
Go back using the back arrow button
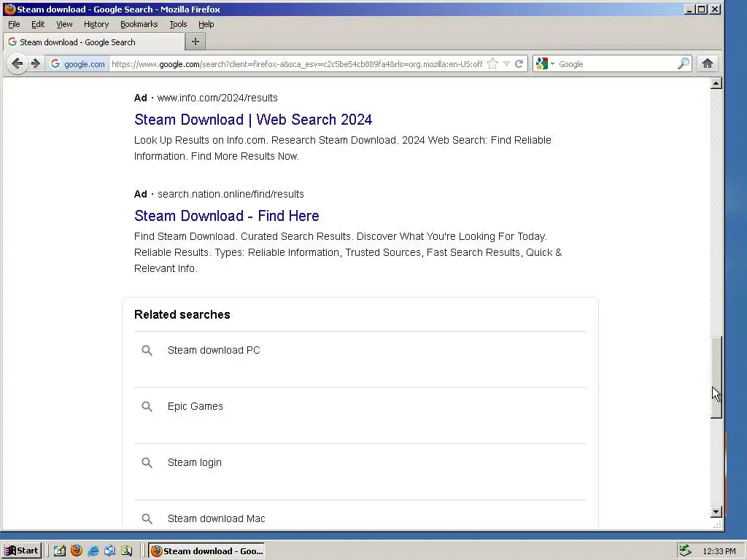[18, 64]
